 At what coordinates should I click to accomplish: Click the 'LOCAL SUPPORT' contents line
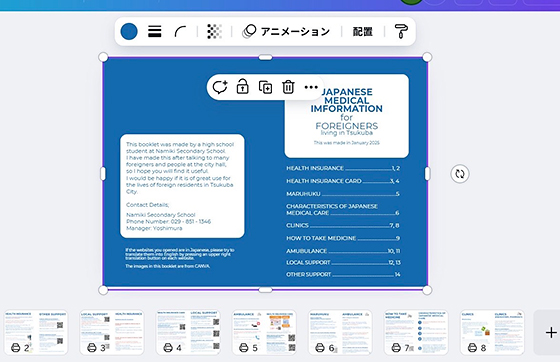point(343,262)
